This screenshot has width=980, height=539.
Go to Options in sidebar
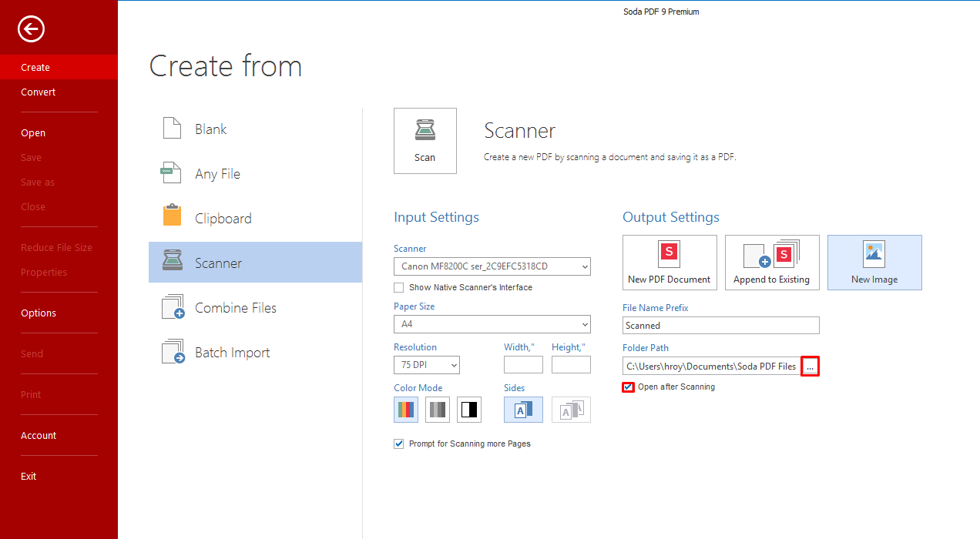(x=39, y=313)
